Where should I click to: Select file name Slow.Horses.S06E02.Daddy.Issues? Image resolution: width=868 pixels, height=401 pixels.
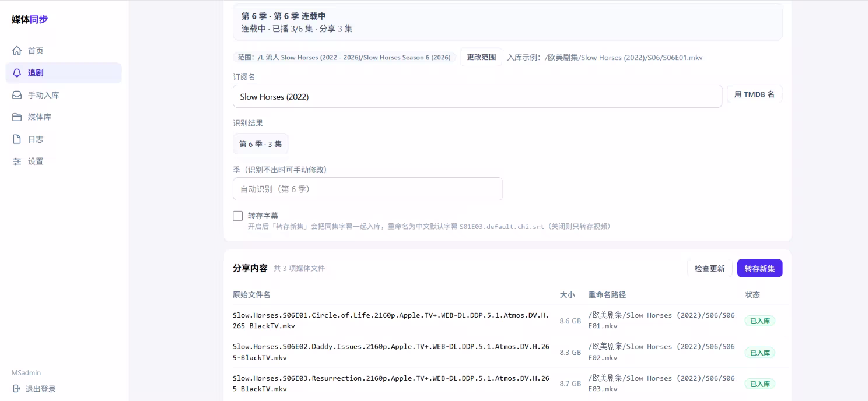pos(391,352)
